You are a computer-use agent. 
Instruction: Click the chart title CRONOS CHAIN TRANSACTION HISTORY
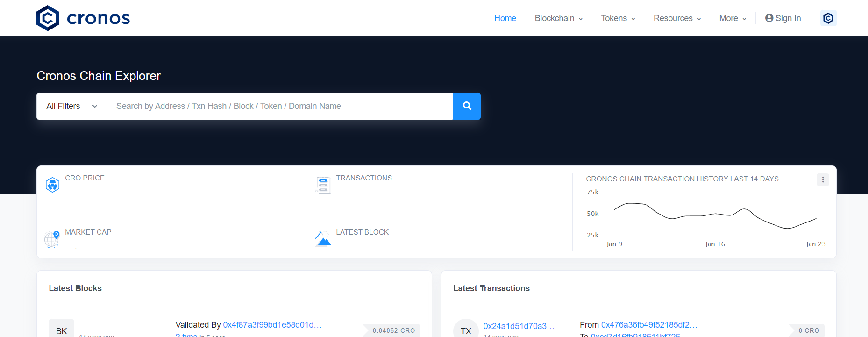pos(682,179)
